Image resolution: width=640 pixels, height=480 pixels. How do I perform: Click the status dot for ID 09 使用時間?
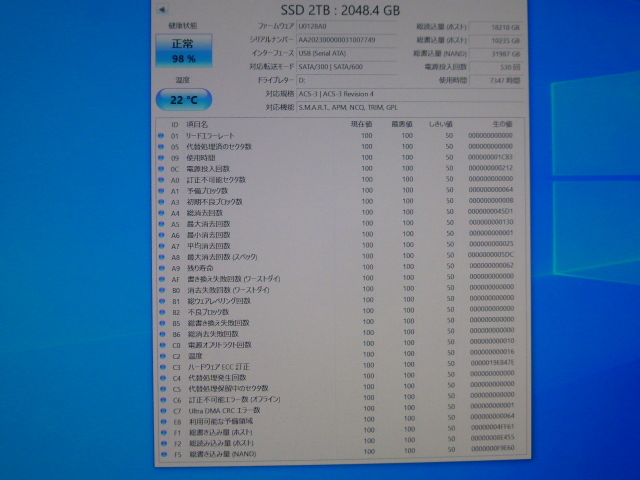[161, 158]
